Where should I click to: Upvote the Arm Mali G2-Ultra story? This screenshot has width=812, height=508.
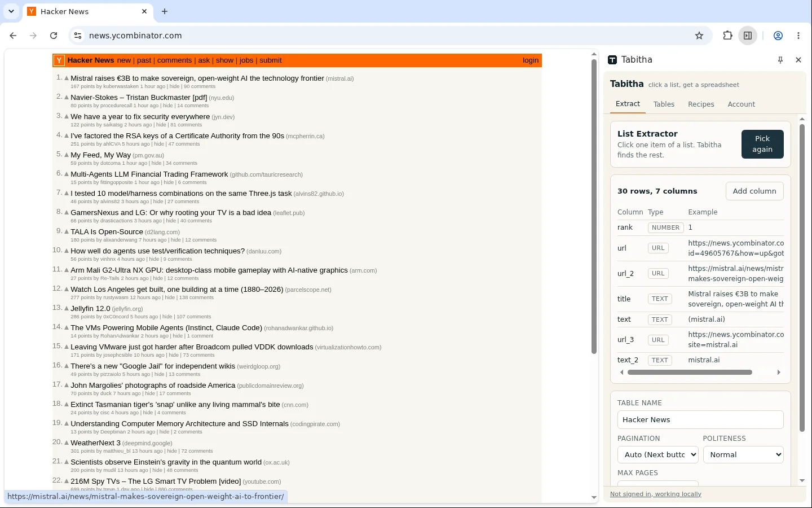[67, 270]
